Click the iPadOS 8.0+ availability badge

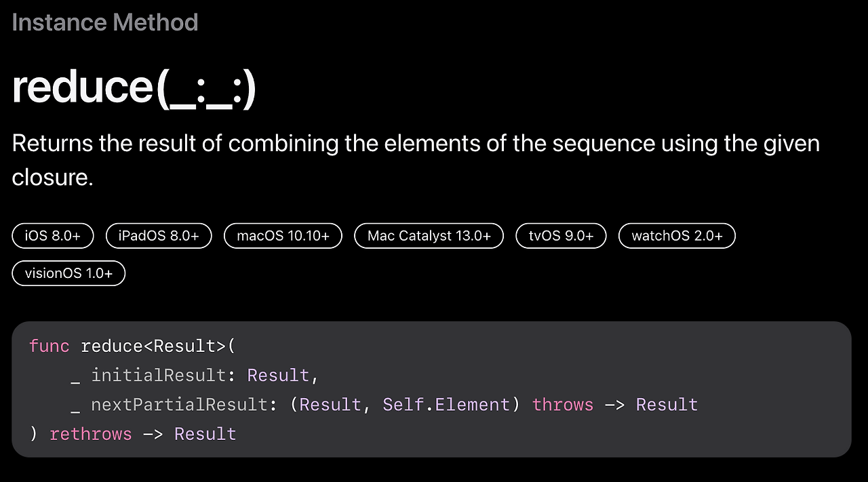coord(159,236)
